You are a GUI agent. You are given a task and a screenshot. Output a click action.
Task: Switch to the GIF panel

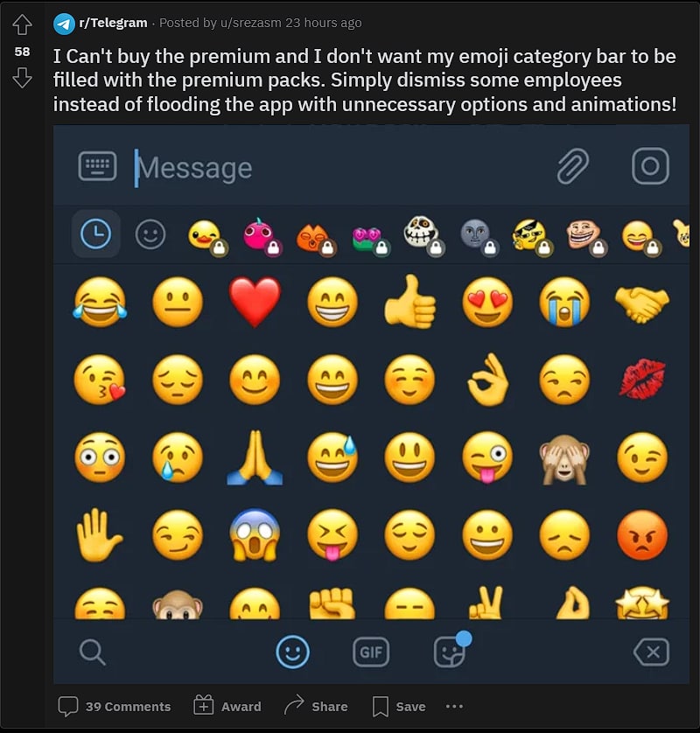pyautogui.click(x=370, y=652)
